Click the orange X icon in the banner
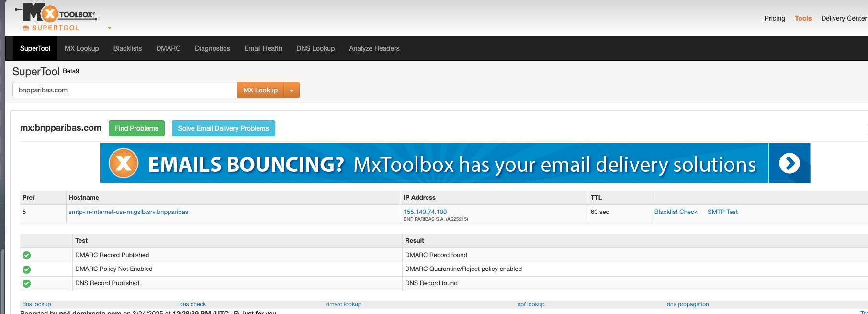This screenshot has height=314, width=868. pyautogui.click(x=124, y=163)
